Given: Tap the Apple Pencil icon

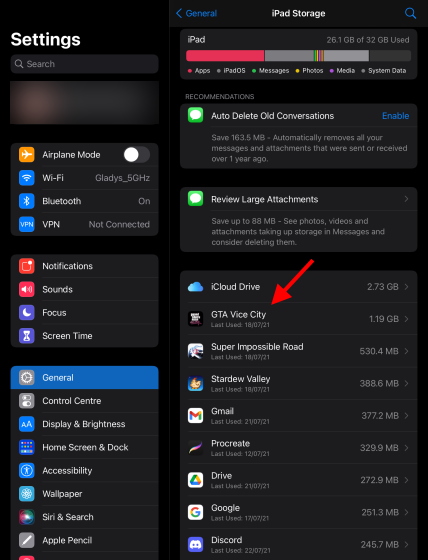Looking at the screenshot, I should (26, 540).
